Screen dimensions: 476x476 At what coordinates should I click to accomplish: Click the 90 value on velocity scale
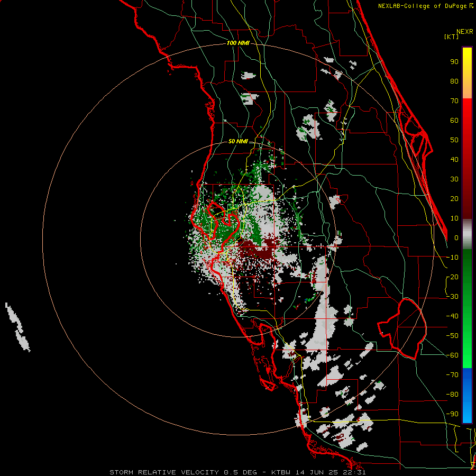pyautogui.click(x=454, y=62)
